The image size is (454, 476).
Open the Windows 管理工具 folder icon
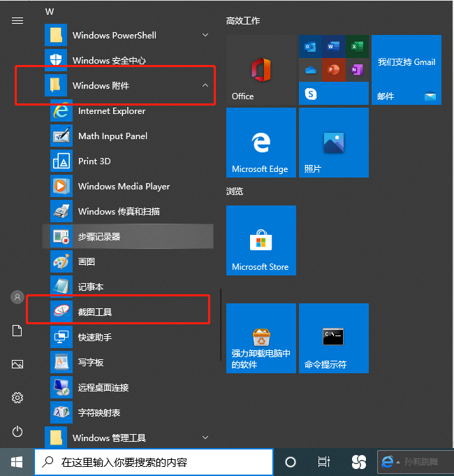coord(56,438)
